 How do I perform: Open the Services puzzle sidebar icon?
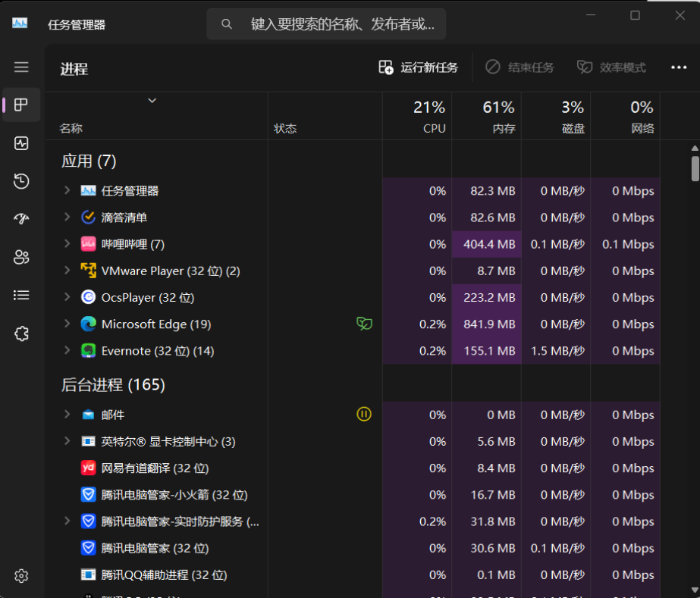[21, 333]
